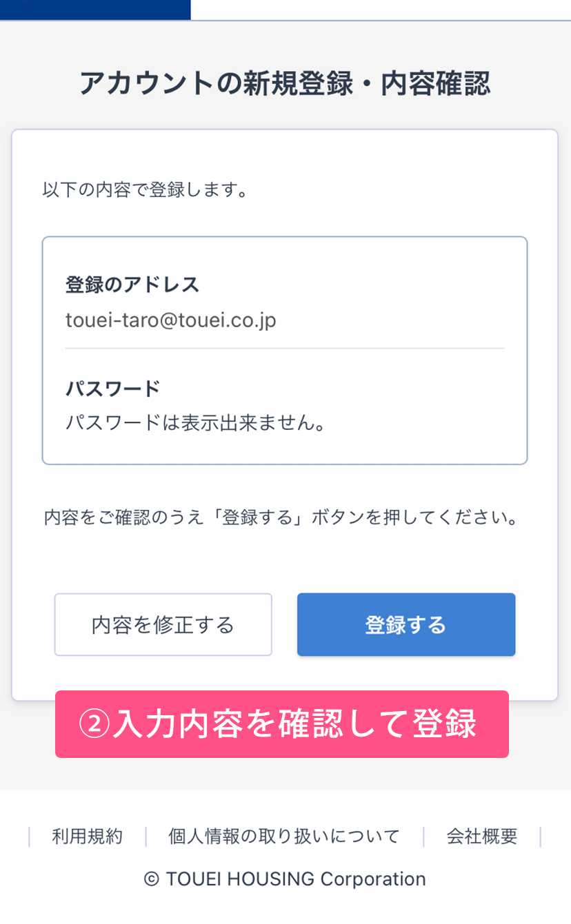
Task: Click the touei-taro@touei.co.jp email address
Action: 171,320
